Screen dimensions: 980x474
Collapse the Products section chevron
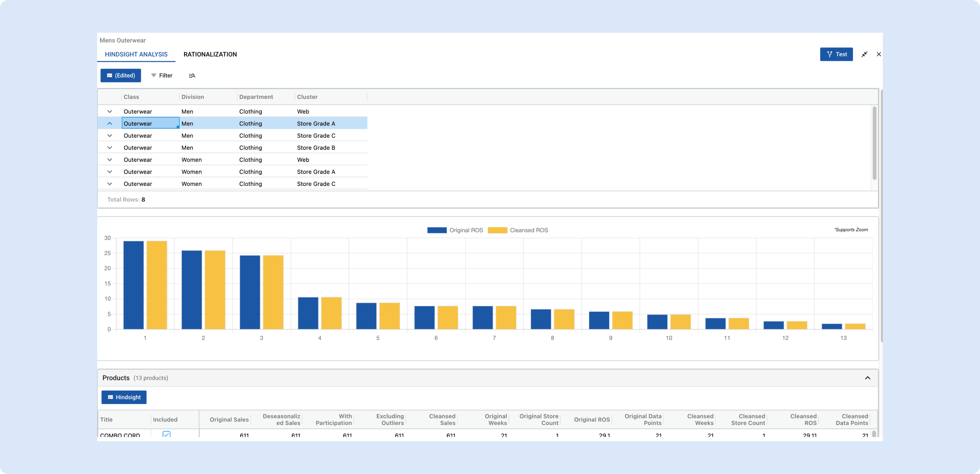pyautogui.click(x=867, y=378)
